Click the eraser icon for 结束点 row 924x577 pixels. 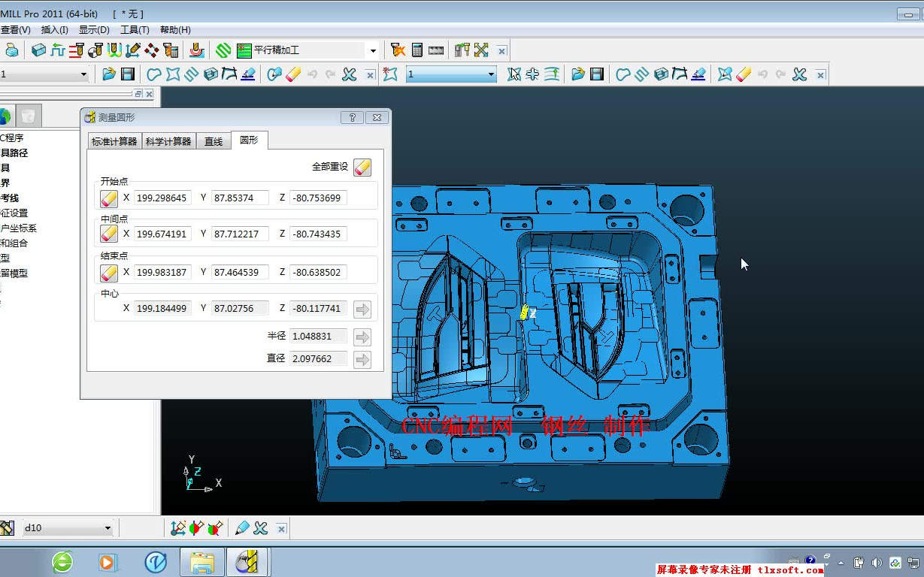(x=110, y=272)
